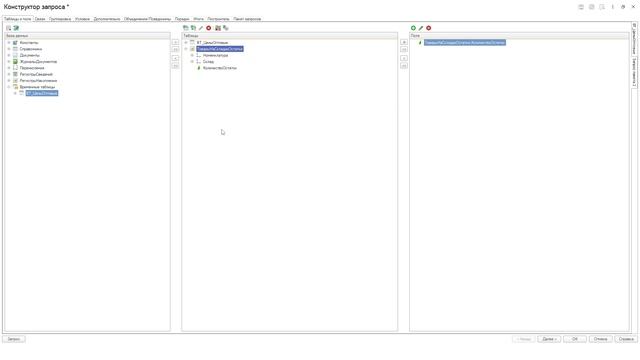This screenshot has width=640, height=360.
Task: Click the Константы node icon
Action: click(16, 43)
